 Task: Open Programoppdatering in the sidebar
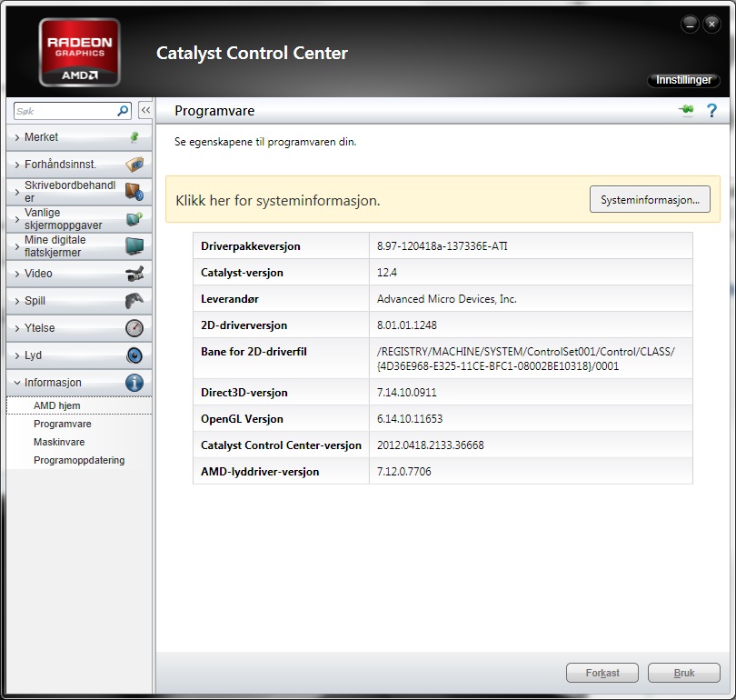[x=79, y=461]
